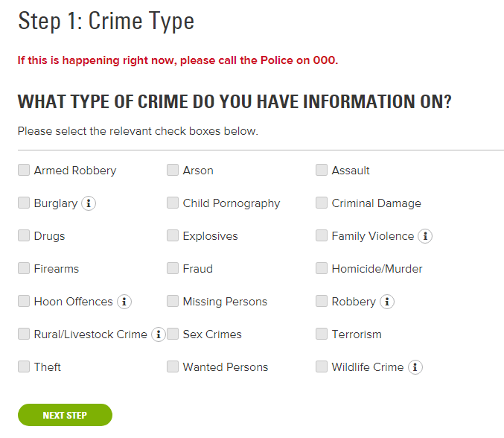Viewport: 504px width, 438px height.
Task: Open Hoon Offences info icon
Action: [x=124, y=302]
